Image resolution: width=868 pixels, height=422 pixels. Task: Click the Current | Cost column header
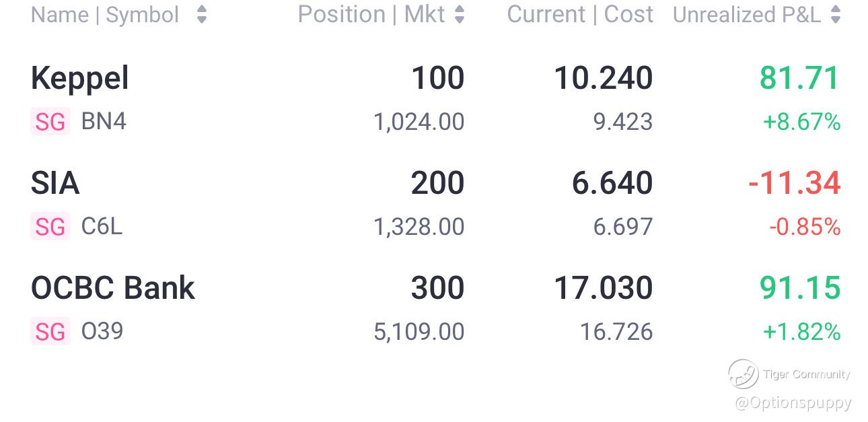(580, 15)
